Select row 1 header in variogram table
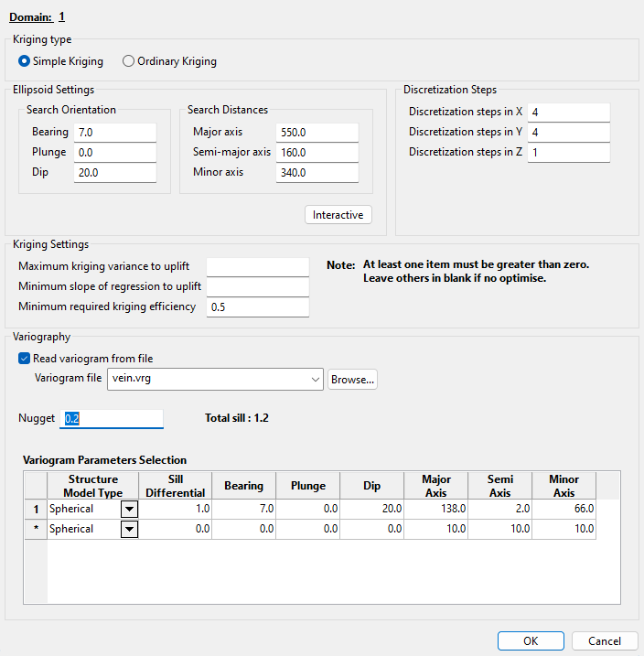The width and height of the screenshot is (644, 656). [36, 508]
